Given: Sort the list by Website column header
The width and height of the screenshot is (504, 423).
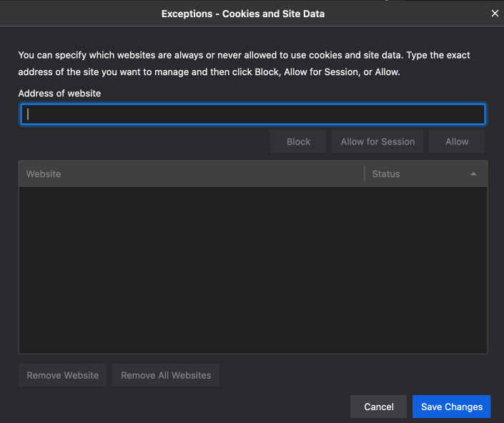Looking at the screenshot, I should point(192,174).
